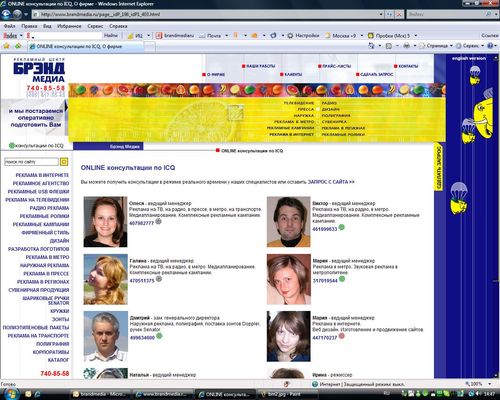Click the Пробки (Мск) traffic toolbar button
This screenshot has height=400, width=500.
point(389,35)
